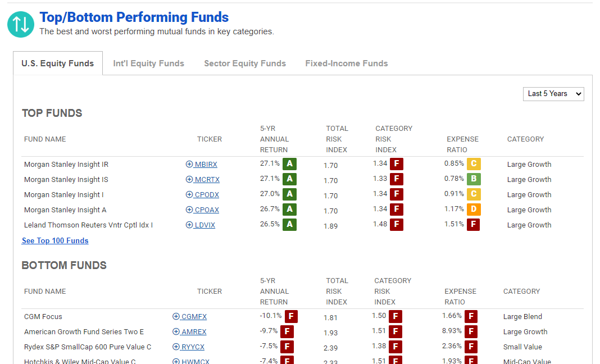Open the See Top 100 Funds link

[55, 241]
